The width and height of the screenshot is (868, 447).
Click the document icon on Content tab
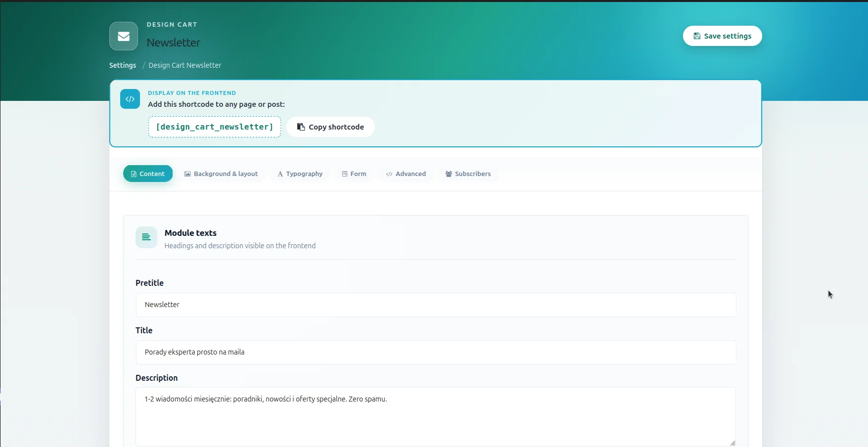click(x=134, y=174)
